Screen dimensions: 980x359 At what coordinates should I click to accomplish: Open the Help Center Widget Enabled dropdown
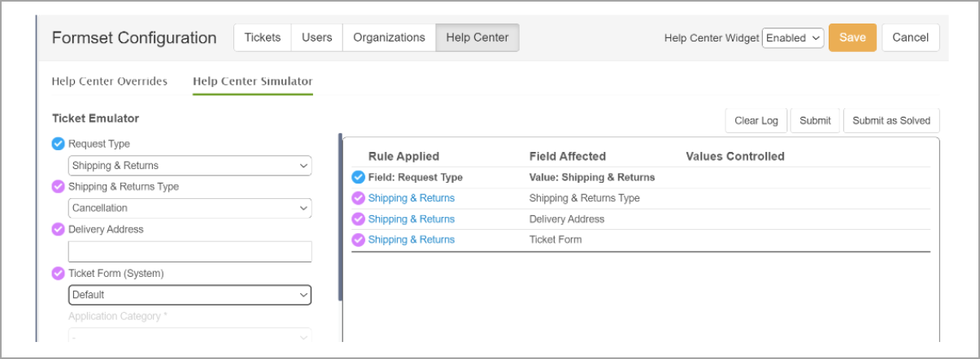[793, 38]
